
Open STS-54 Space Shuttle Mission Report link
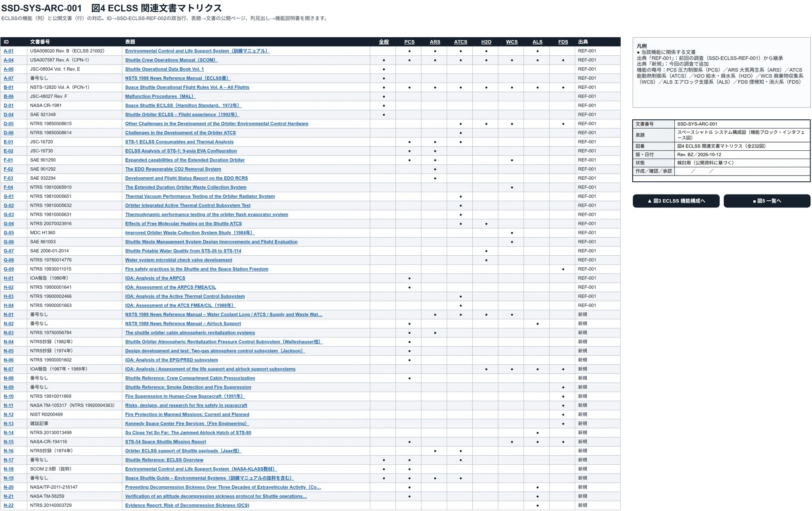click(165, 442)
